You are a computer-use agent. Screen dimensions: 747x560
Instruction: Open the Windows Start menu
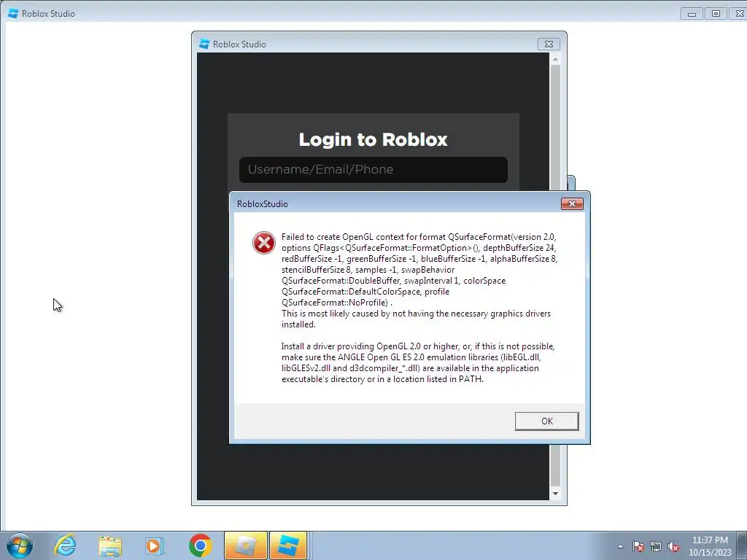pos(20,545)
